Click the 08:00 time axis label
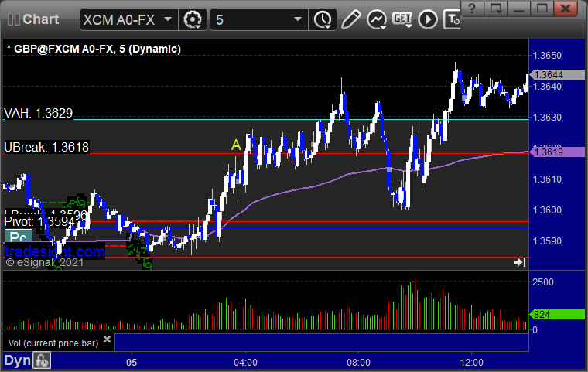Image resolution: width=588 pixels, height=372 pixels. tap(358, 363)
